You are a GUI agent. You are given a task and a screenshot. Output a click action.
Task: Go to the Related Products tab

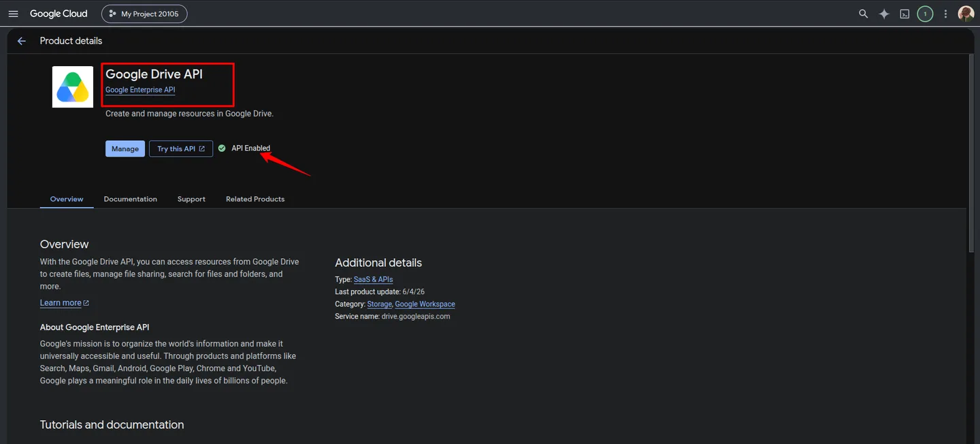pos(255,199)
